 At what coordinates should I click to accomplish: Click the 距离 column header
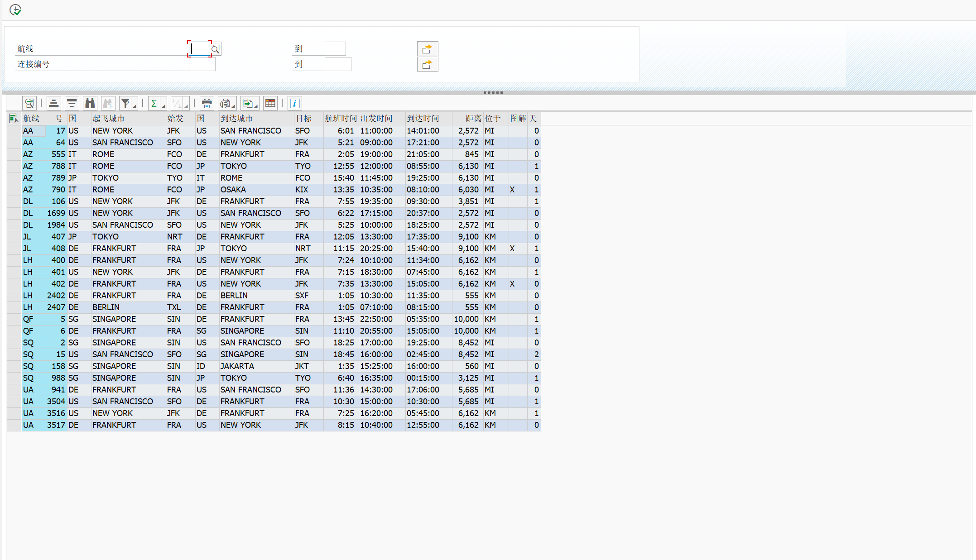point(473,119)
